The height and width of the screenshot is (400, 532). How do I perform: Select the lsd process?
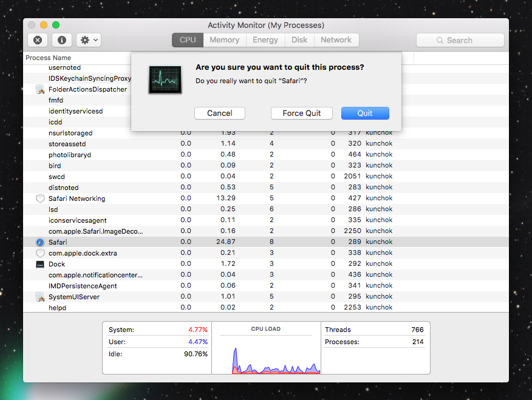pyautogui.click(x=53, y=209)
